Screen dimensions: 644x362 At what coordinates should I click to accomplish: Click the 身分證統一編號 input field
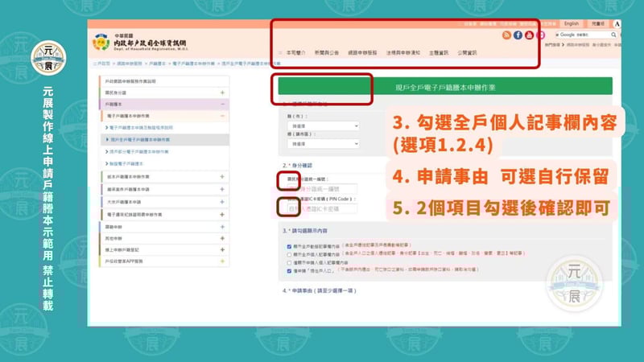point(322,189)
